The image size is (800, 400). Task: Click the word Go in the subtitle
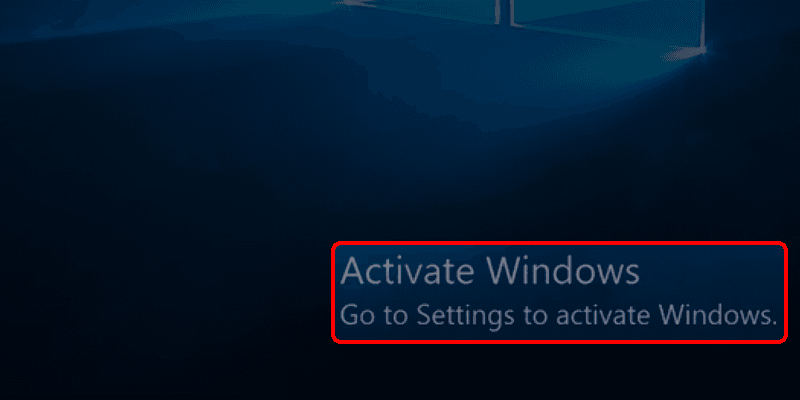pos(355,316)
